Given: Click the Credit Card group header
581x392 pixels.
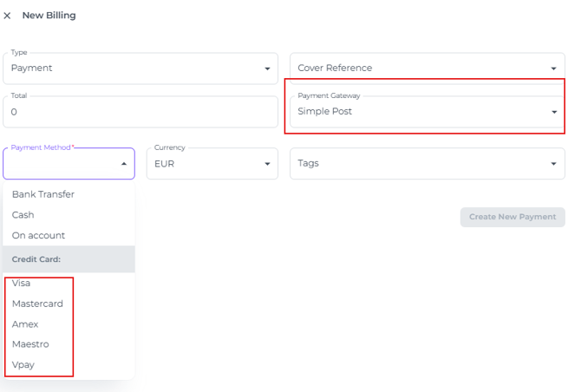Looking at the screenshot, I should pyautogui.click(x=35, y=259).
